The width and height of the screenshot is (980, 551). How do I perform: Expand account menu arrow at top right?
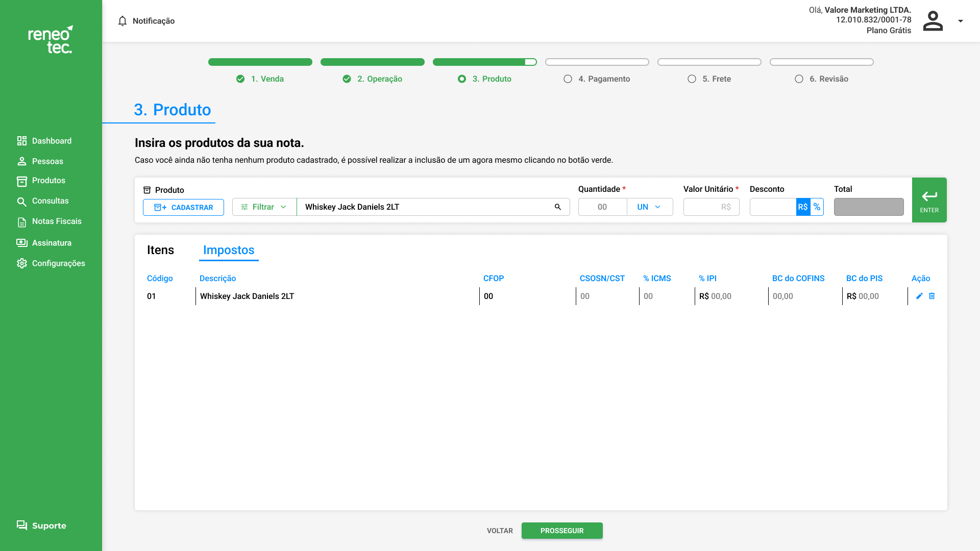961,21
